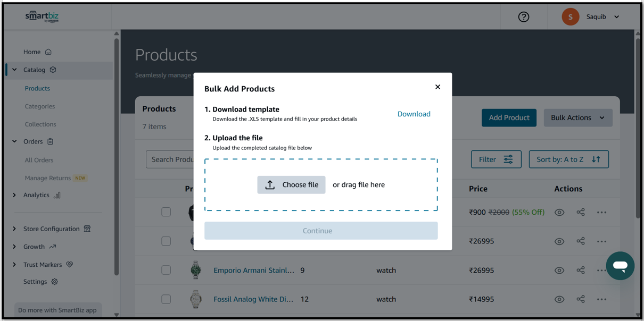Click the Filter sliders icon
The image size is (644, 321).
click(508, 159)
